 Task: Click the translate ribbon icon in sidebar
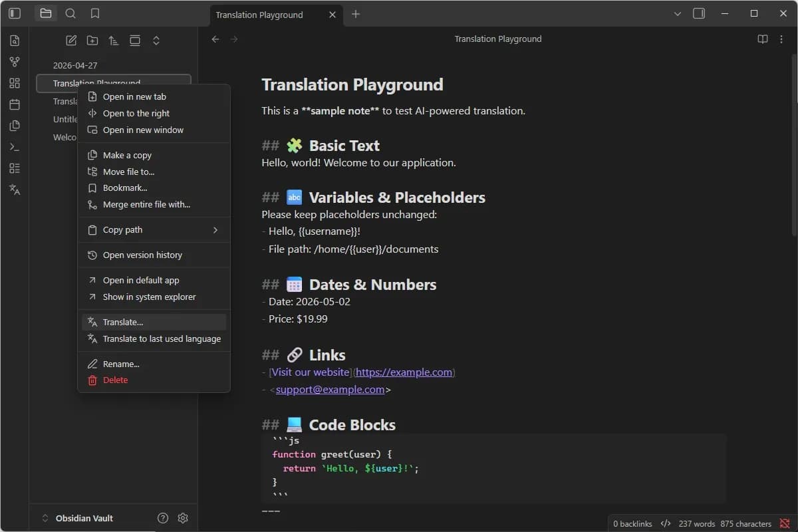(15, 190)
